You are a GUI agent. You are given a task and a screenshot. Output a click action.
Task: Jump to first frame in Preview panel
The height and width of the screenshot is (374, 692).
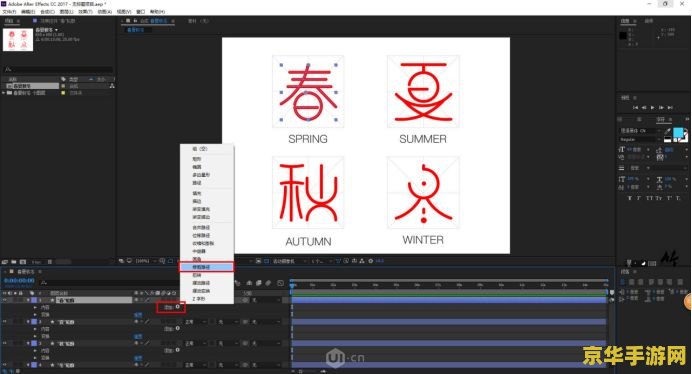636,107
